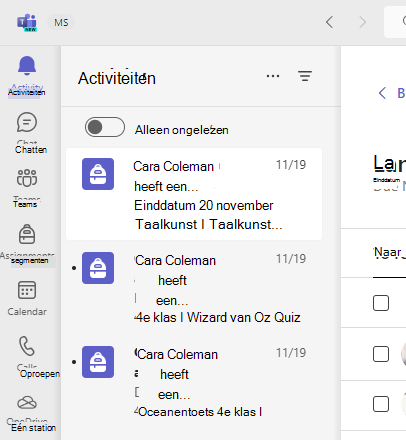
Task: Check the second checkbox in student list
Action: [x=381, y=354]
